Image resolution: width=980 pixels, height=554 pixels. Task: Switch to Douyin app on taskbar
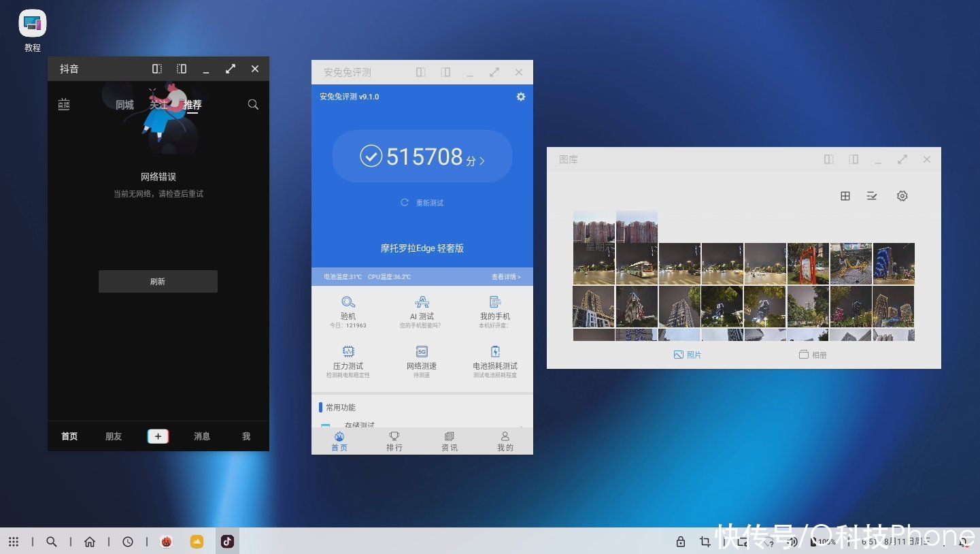[x=227, y=542]
